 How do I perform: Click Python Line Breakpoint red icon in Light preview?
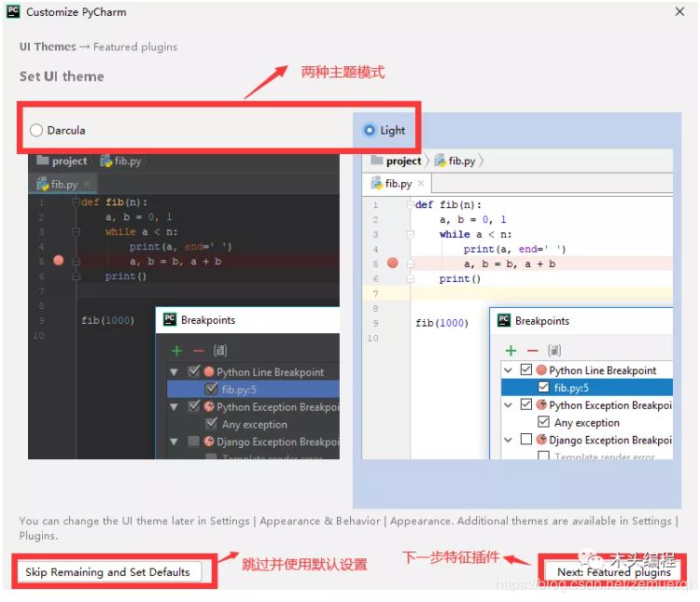tap(541, 370)
